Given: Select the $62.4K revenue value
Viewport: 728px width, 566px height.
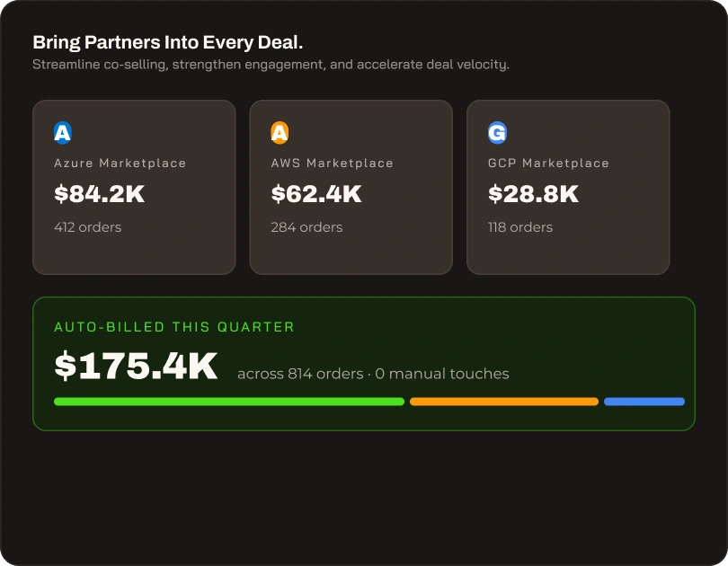Looking at the screenshot, I should 316,193.
